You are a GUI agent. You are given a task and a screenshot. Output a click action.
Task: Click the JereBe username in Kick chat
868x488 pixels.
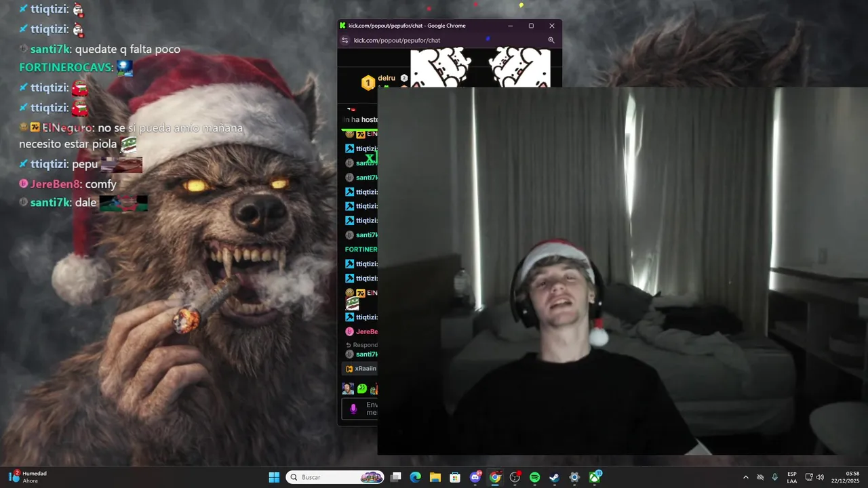[366, 331]
